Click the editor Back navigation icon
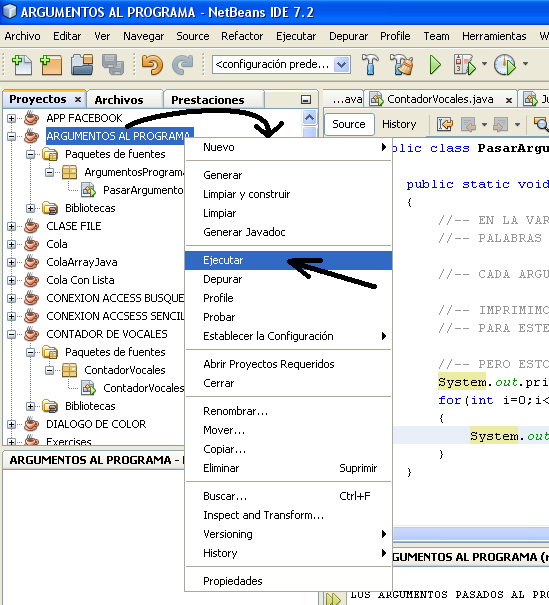Image resolution: width=549 pixels, height=605 pixels. pyautogui.click(x=468, y=124)
